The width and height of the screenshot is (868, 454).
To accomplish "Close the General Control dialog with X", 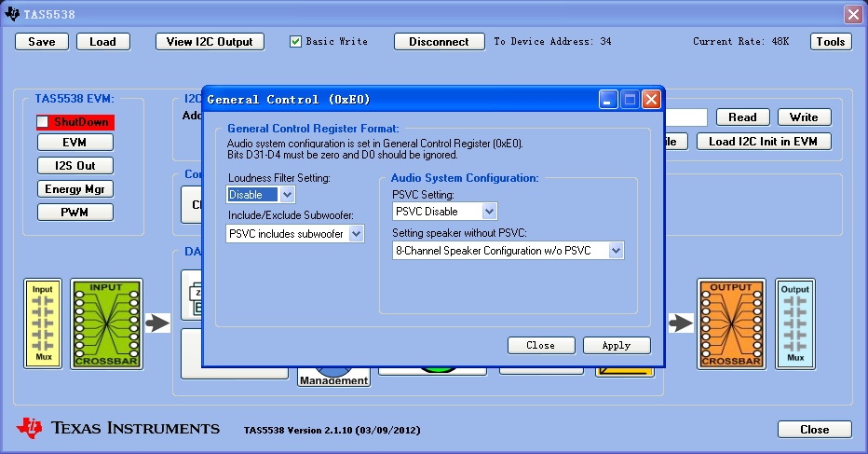I will (651, 100).
